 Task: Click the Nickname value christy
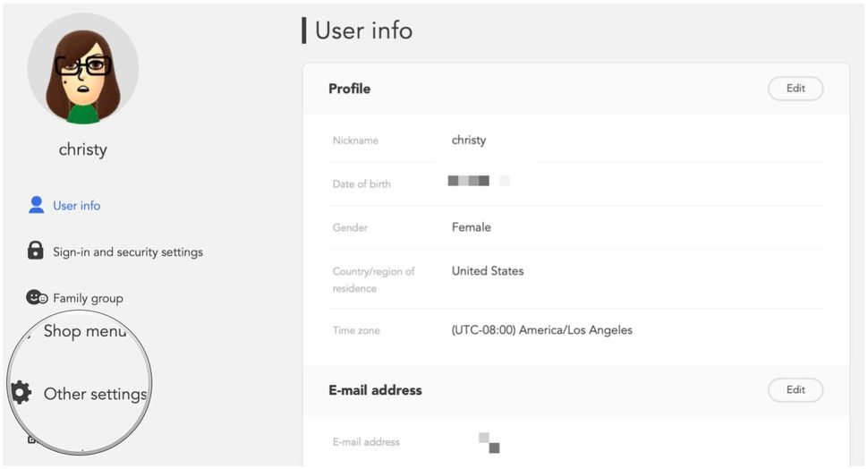coord(469,141)
